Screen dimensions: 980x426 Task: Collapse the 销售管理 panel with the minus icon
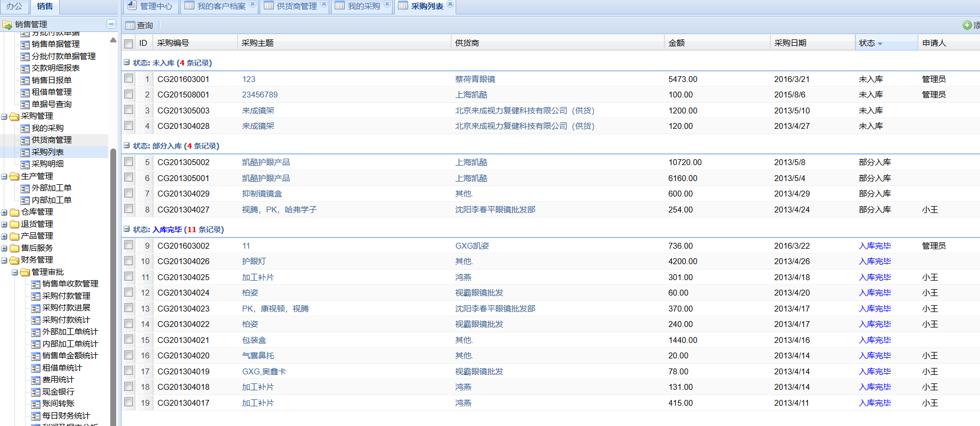coord(111,24)
